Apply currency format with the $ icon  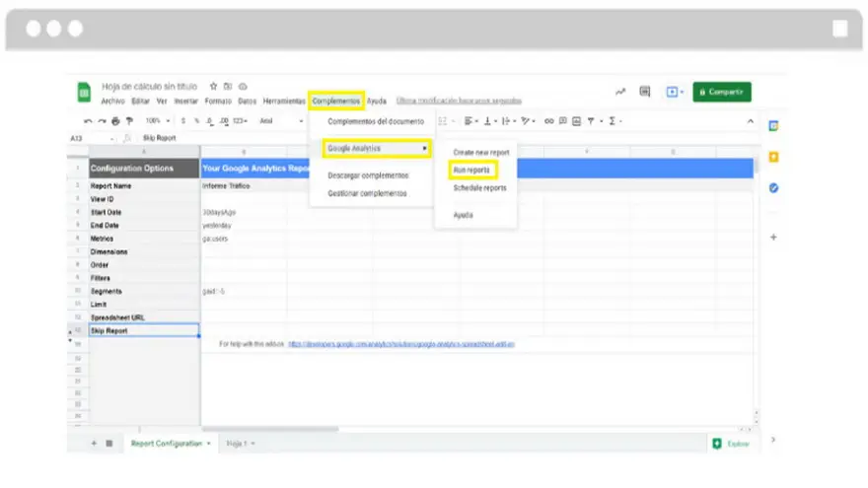[183, 120]
